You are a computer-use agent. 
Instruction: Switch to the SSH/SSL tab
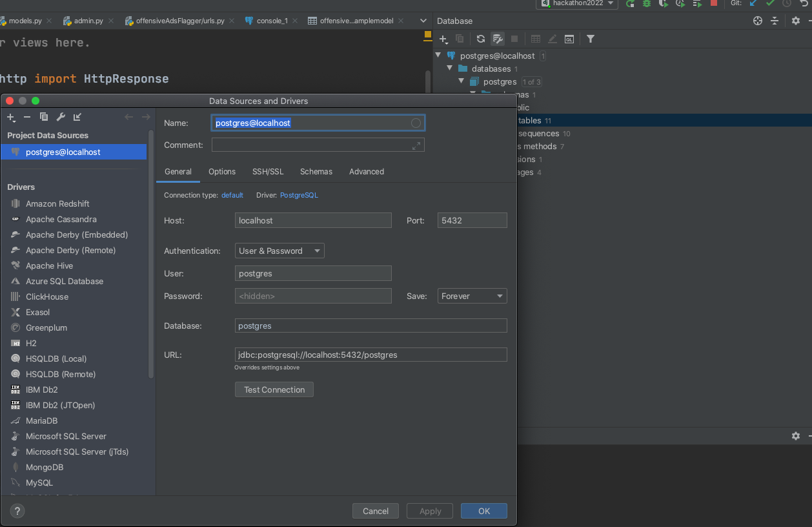[267, 171]
